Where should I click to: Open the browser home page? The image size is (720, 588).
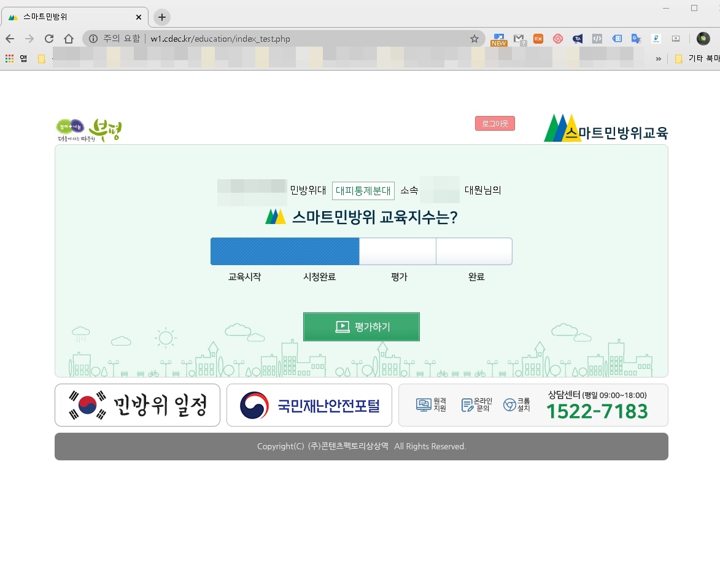pyautogui.click(x=68, y=39)
